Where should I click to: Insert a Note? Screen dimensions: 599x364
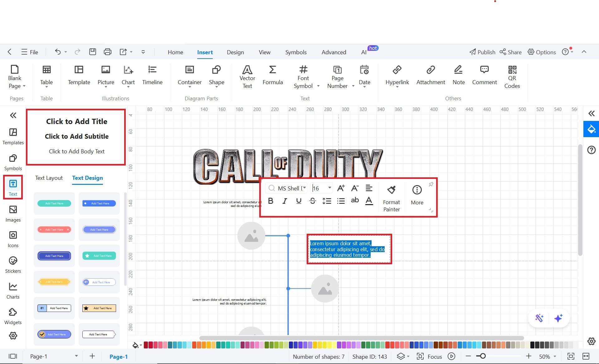tap(458, 75)
